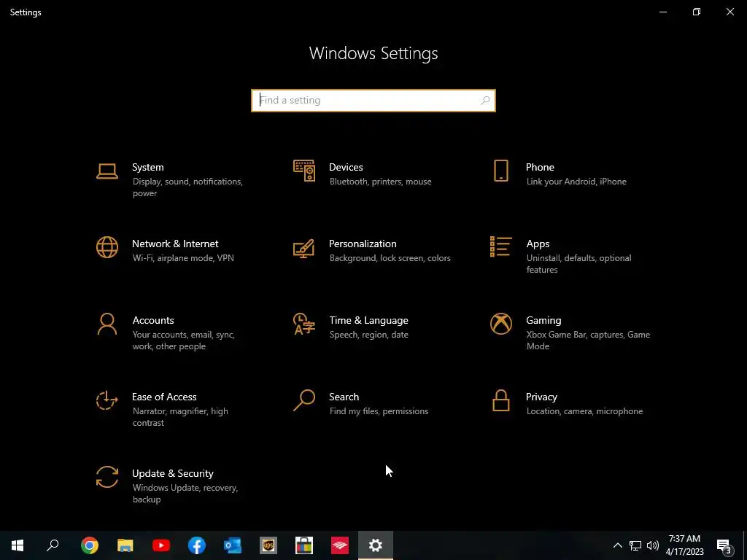Open the volume speaker tray icon
The width and height of the screenshot is (747, 560).
pyautogui.click(x=653, y=545)
